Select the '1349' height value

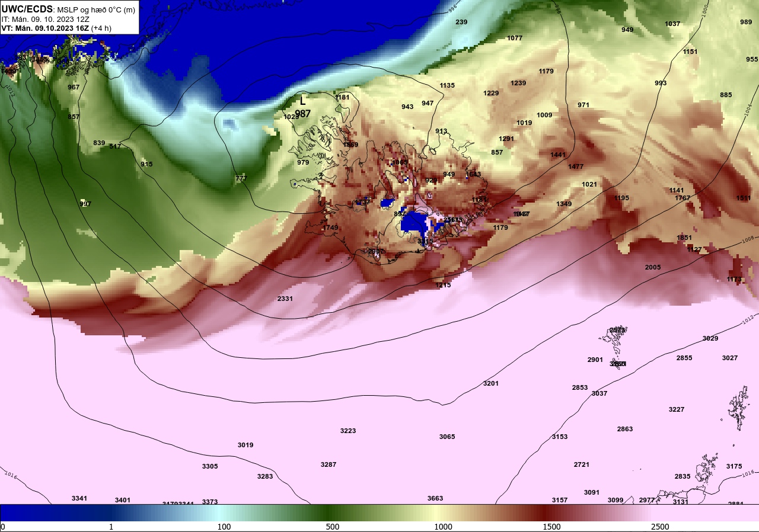[564, 204]
